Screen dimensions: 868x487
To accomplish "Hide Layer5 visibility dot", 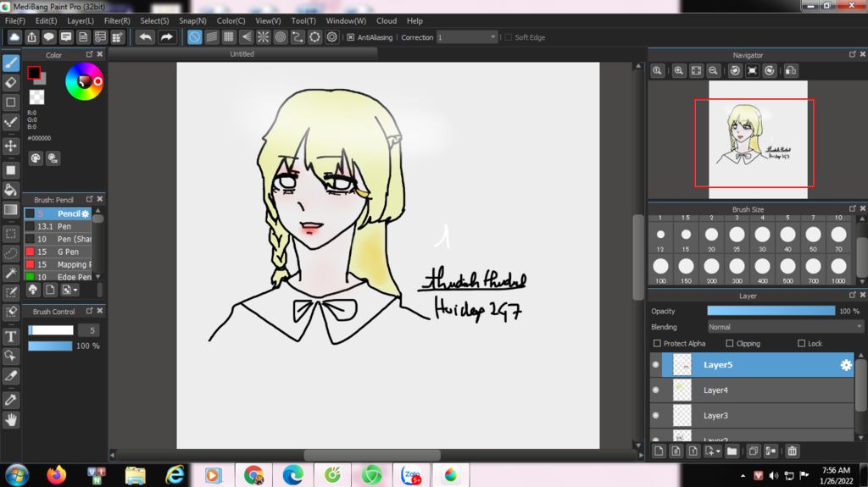I will pos(656,365).
